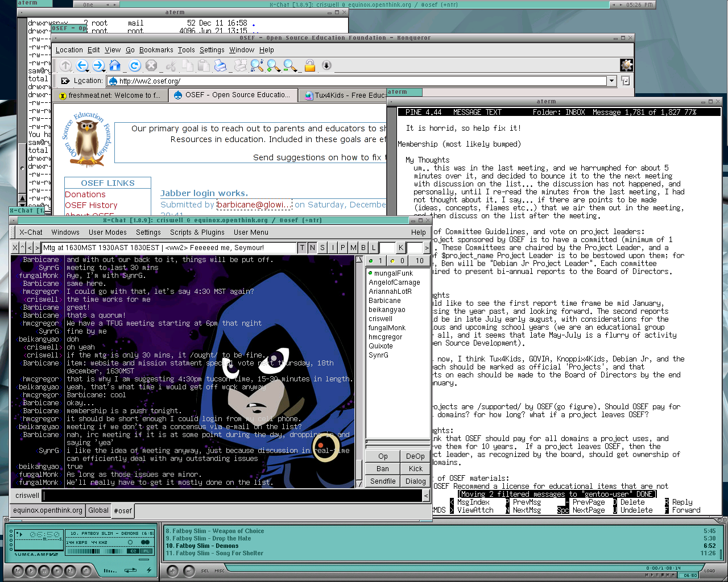
Task: Click the Security padlock icon in Konqueror
Action: tap(309, 65)
